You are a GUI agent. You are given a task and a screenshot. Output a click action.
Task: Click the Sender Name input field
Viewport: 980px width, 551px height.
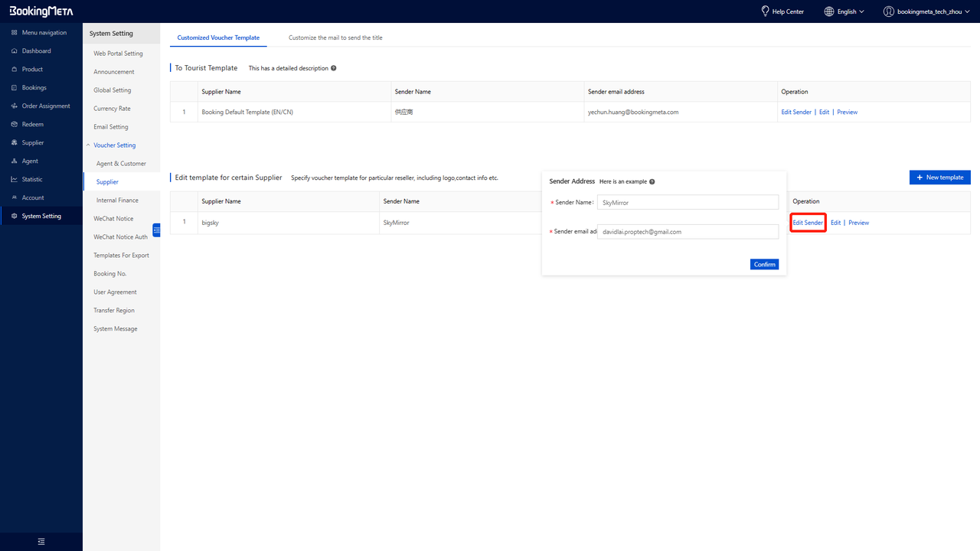687,203
